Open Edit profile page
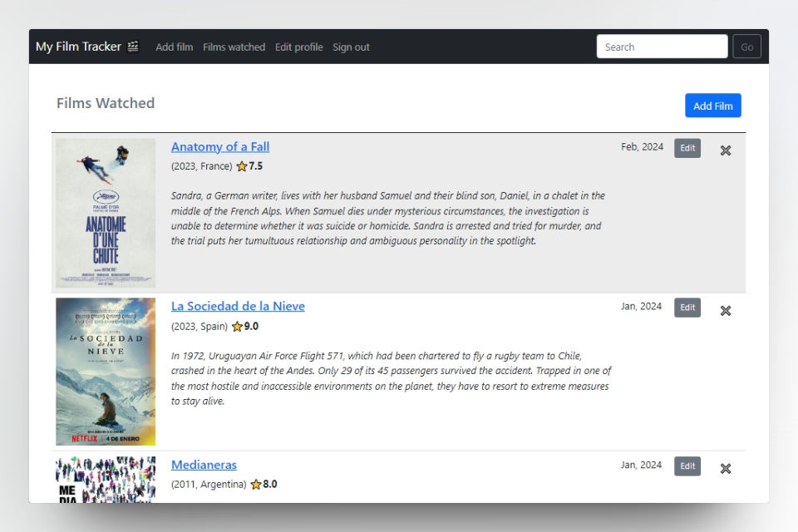This screenshot has width=798, height=532. pos(298,47)
